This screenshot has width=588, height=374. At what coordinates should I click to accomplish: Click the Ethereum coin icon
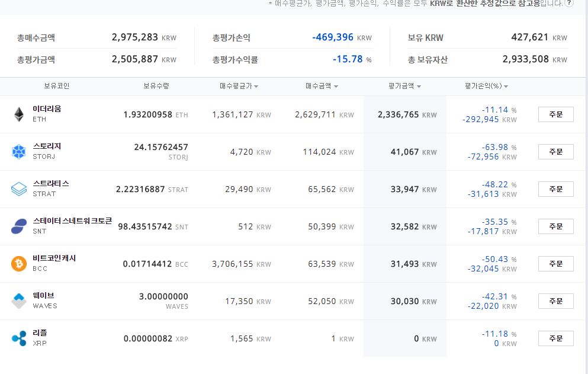click(19, 114)
